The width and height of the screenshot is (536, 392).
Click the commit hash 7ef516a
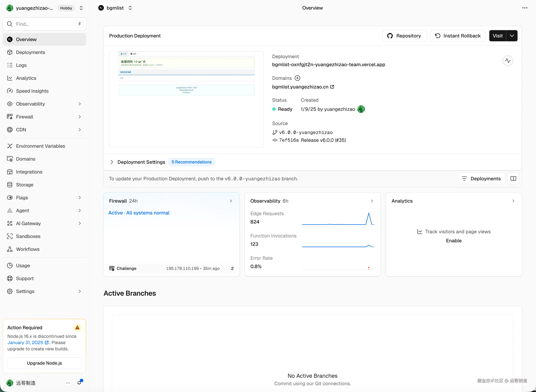coord(289,140)
